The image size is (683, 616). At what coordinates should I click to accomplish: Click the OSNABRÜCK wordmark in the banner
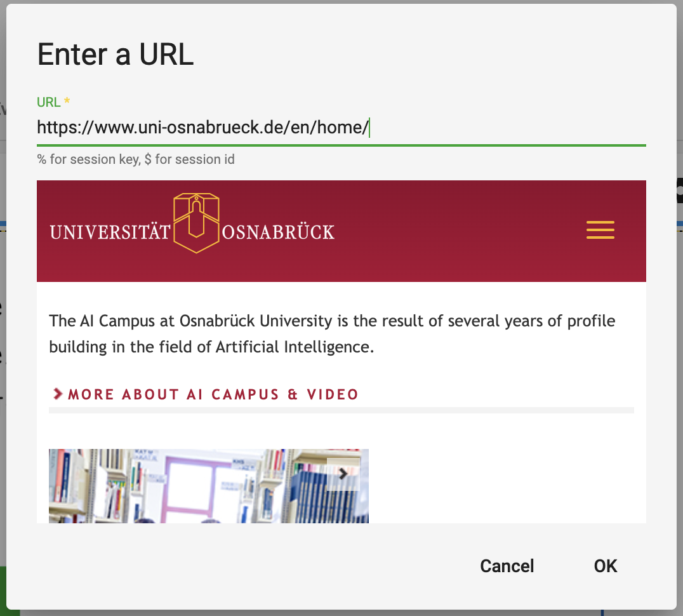pos(278,232)
